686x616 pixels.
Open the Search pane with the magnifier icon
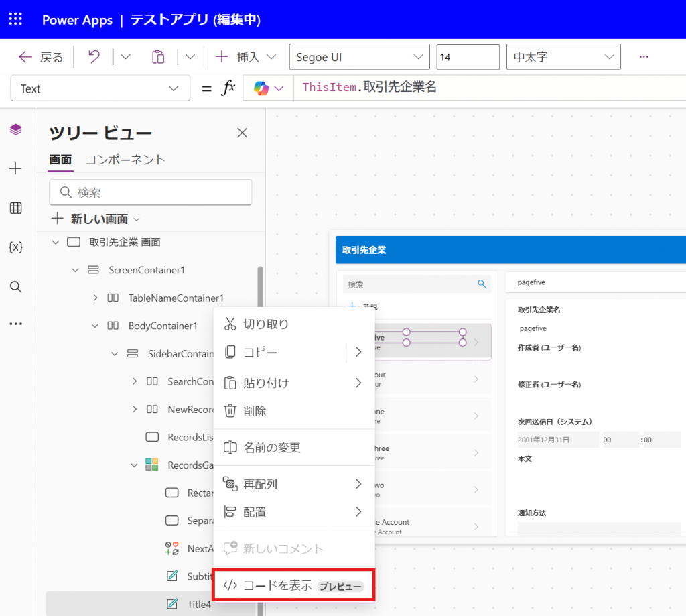[x=15, y=286]
